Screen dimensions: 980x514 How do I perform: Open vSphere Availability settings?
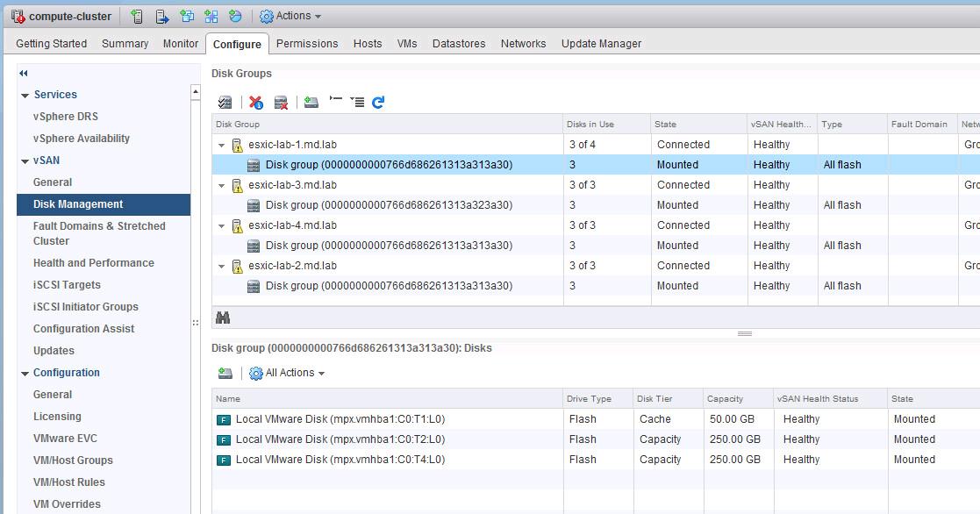tap(82, 138)
